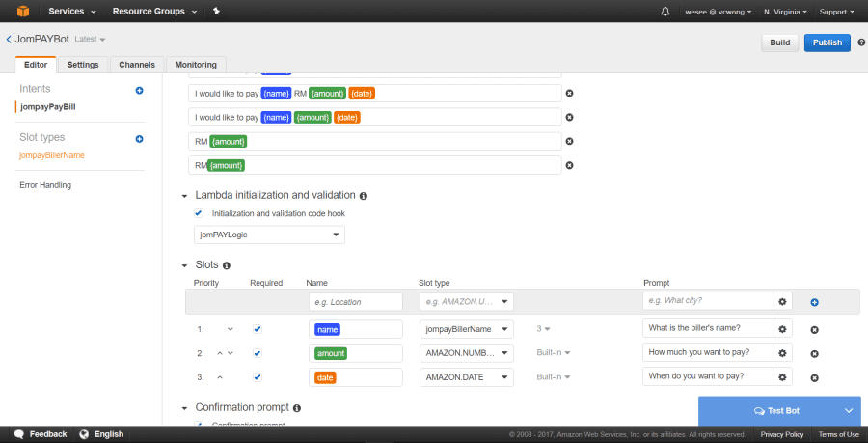Open jompayBillerName slot type dropdown
The width and height of the screenshot is (868, 443).
point(467,329)
